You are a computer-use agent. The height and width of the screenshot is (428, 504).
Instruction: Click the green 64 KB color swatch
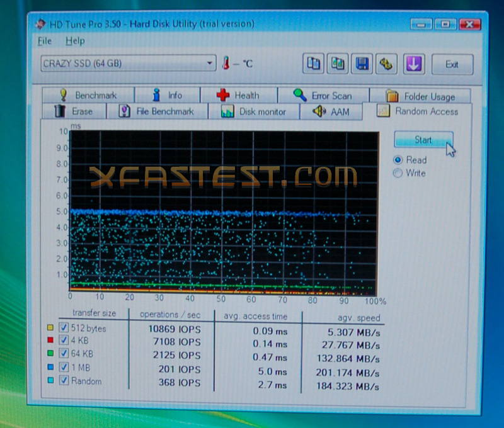50,353
